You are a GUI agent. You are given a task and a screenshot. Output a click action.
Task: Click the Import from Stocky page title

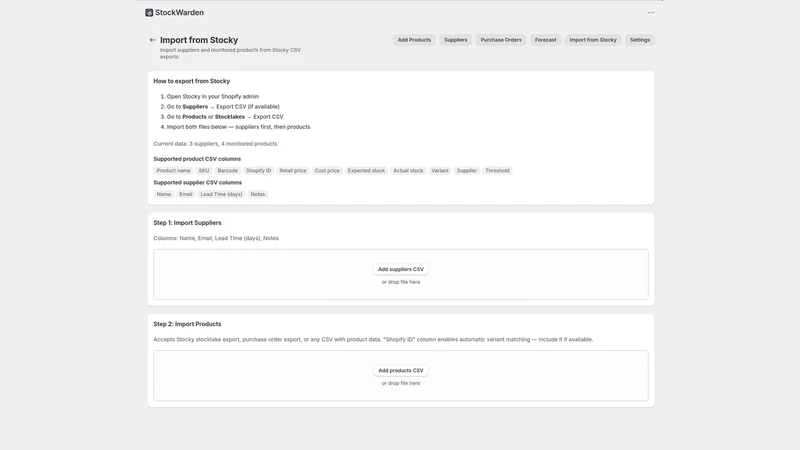click(x=199, y=40)
